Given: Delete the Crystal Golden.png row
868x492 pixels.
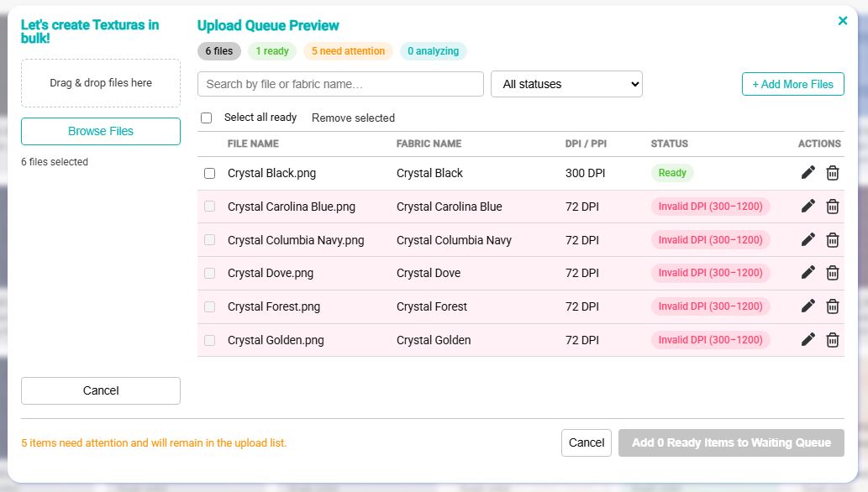Looking at the screenshot, I should 833,340.
